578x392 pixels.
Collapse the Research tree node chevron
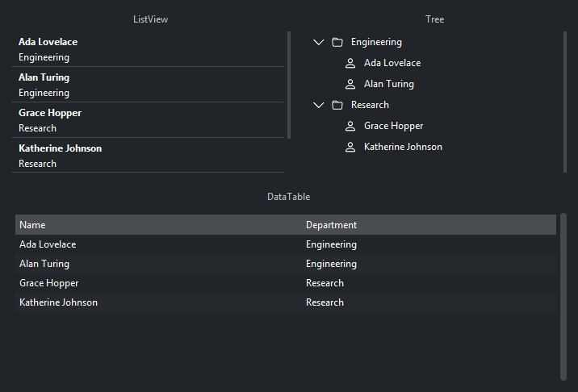(319, 105)
